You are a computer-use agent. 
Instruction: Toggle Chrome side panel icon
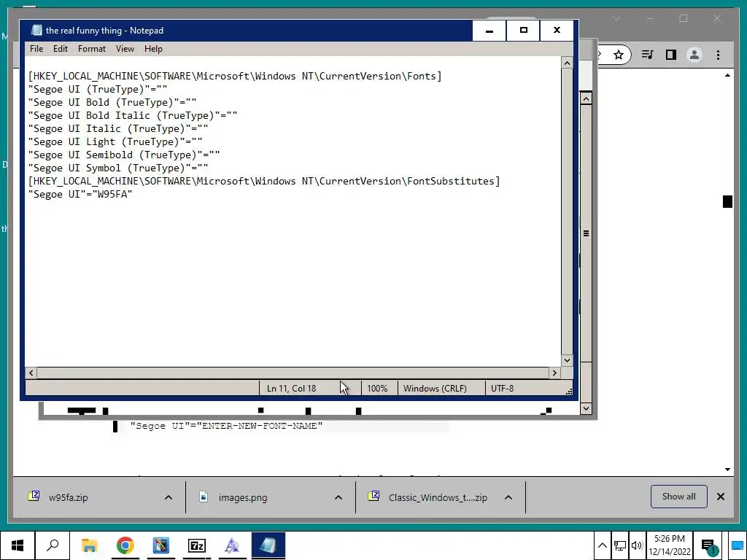671,55
